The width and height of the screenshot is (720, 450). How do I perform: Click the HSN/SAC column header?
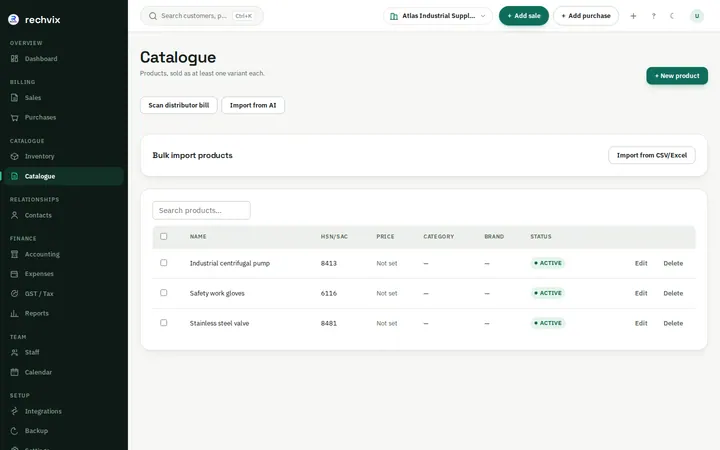(x=334, y=236)
